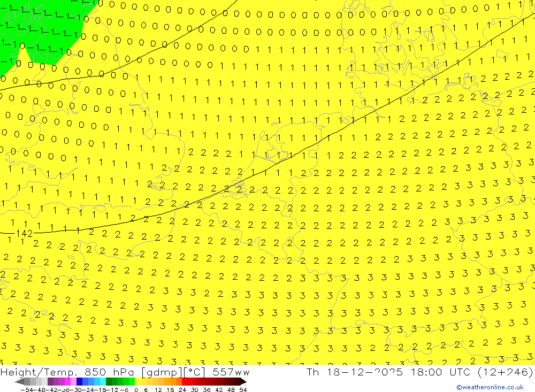Pick the cyan swatch left of -18

103,381
